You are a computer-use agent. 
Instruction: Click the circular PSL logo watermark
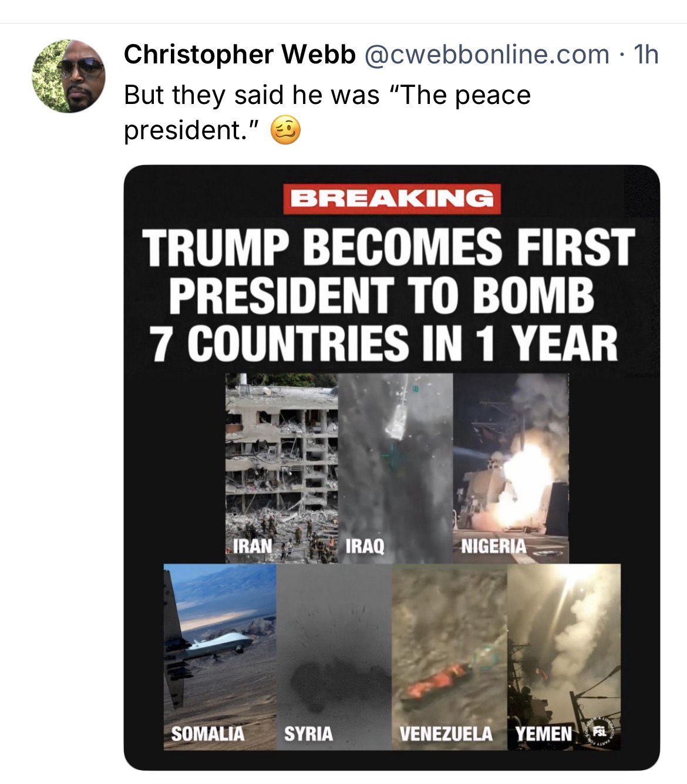pyautogui.click(x=599, y=732)
